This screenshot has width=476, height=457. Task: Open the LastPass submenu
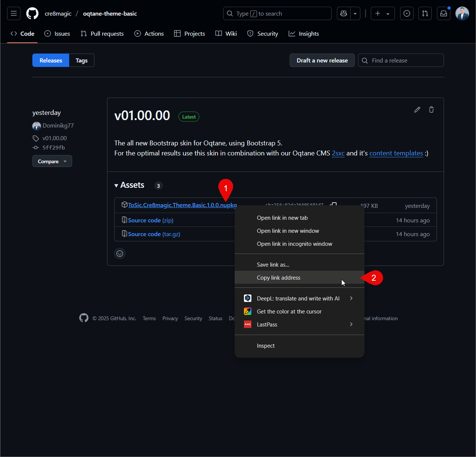(299, 325)
